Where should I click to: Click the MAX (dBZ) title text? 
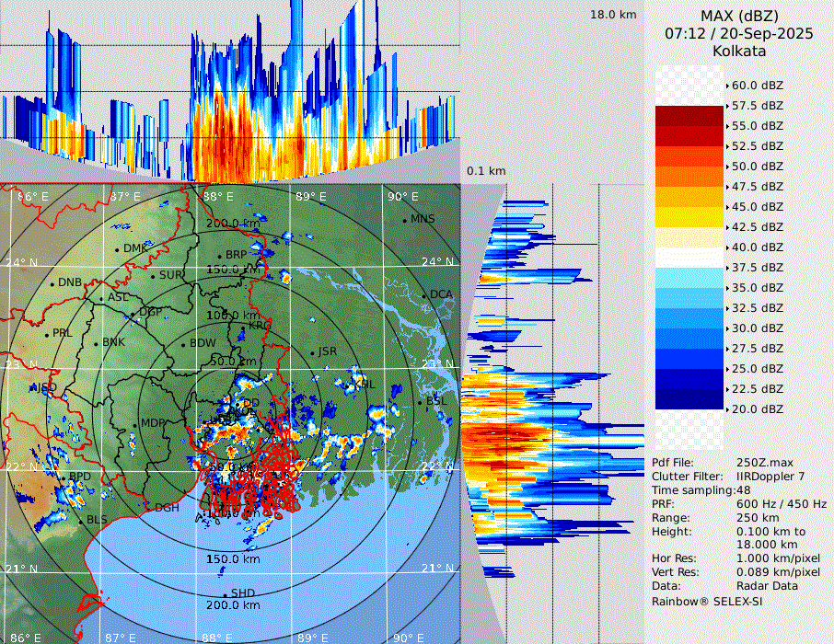click(738, 15)
